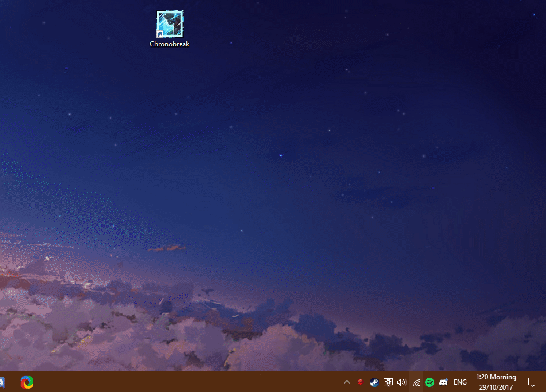Viewport: 546px width, 392px height.
Task: Select the Chronobreak desktop shortcut icon
Action: [170, 24]
